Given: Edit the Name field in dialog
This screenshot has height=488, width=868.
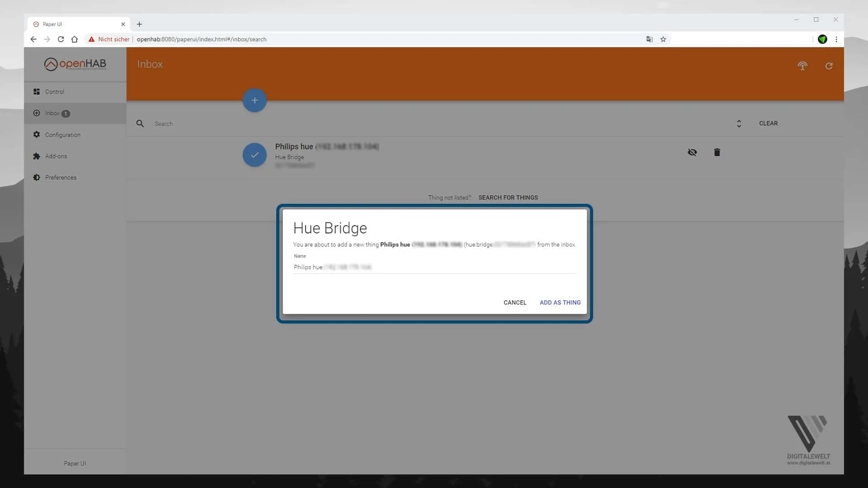Looking at the screenshot, I should click(x=435, y=267).
